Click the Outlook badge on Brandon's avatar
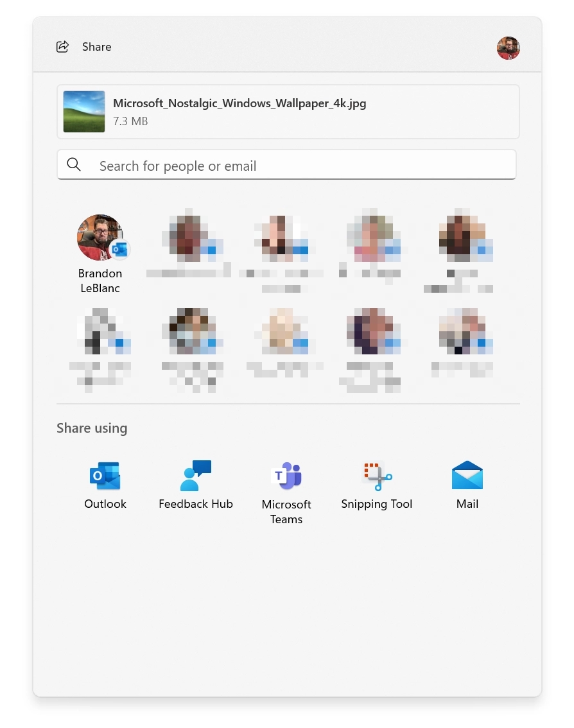This screenshot has width=574, height=728. [118, 249]
